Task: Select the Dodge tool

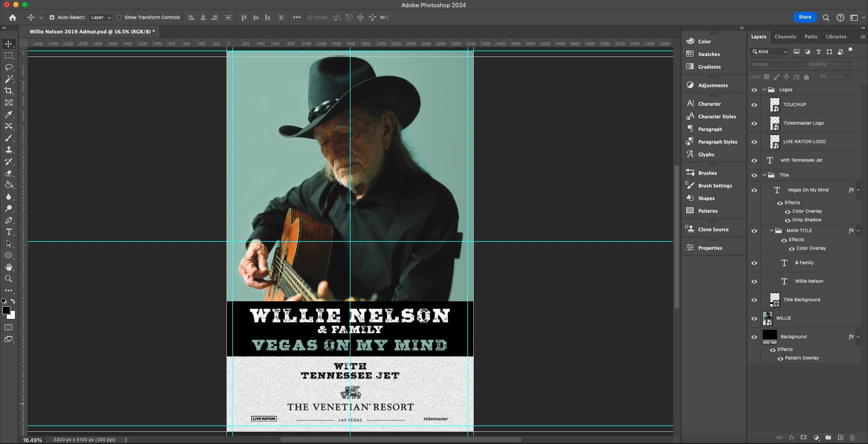Action: pyautogui.click(x=9, y=208)
